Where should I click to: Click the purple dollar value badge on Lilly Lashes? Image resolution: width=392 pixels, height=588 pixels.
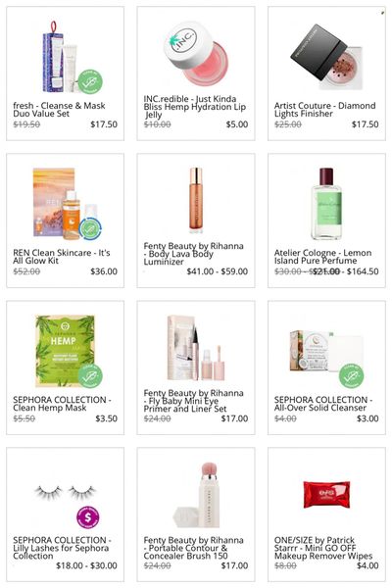(x=88, y=517)
